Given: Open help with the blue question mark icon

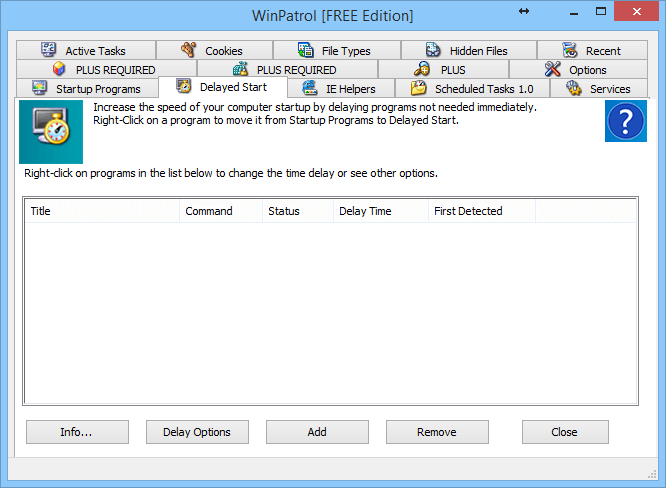Looking at the screenshot, I should point(626,121).
